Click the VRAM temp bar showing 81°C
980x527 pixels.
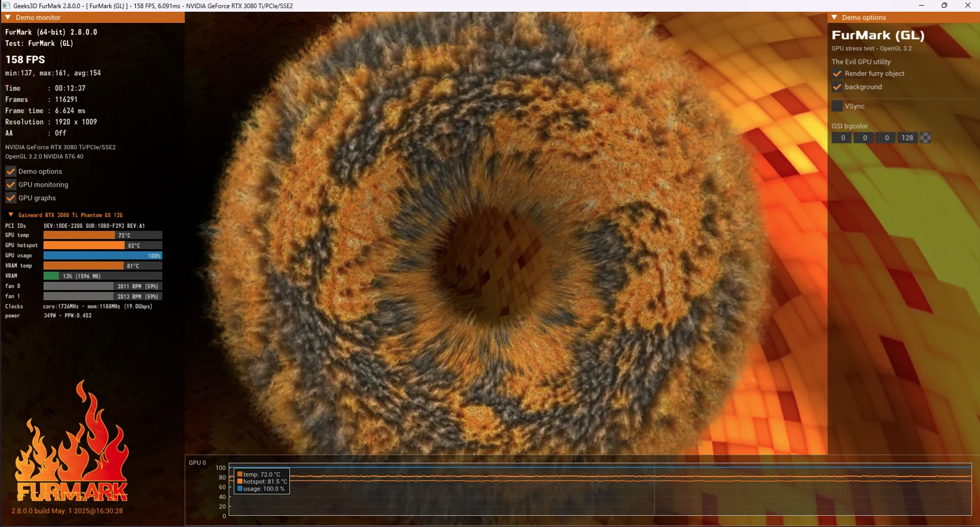click(x=102, y=266)
